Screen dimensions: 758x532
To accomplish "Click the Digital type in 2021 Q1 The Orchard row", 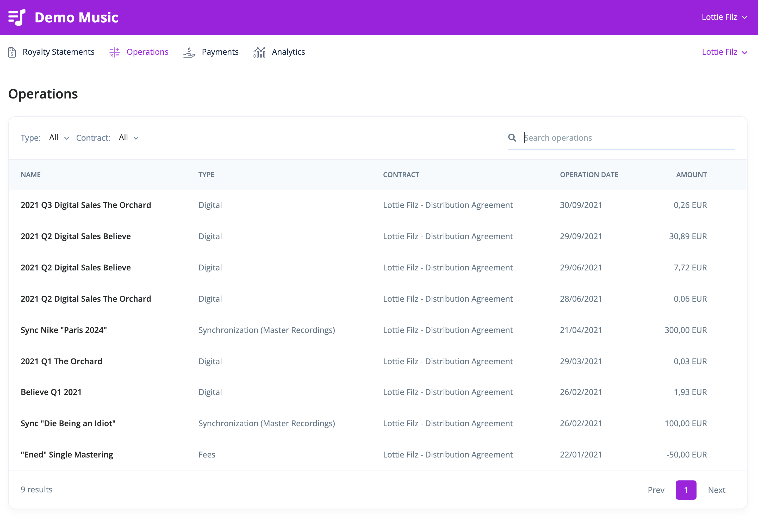I will coord(210,361).
